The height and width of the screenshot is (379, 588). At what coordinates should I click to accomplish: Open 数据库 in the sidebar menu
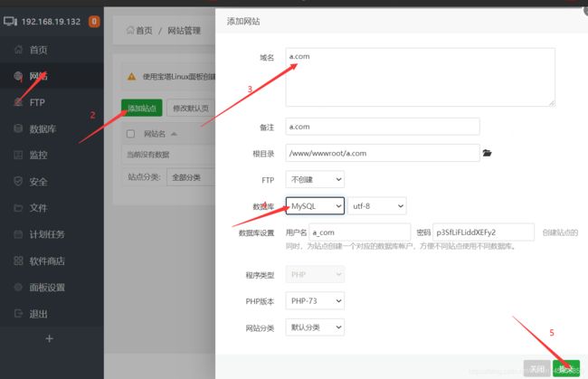(43, 129)
